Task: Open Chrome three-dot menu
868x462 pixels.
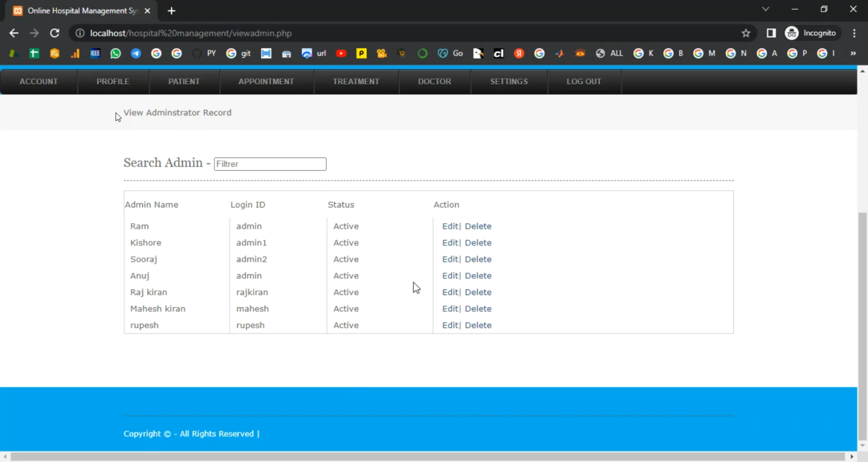Action: pos(854,33)
